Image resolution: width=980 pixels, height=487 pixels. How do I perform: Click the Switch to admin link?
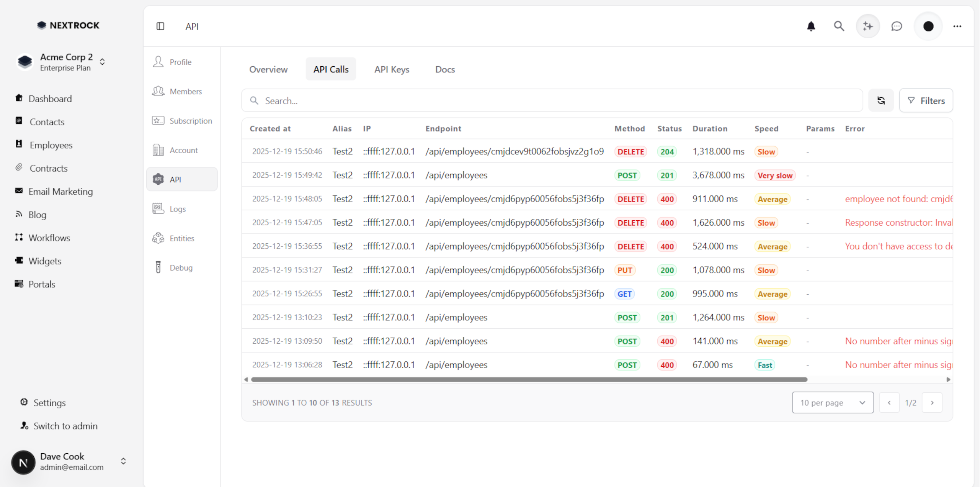(65, 426)
